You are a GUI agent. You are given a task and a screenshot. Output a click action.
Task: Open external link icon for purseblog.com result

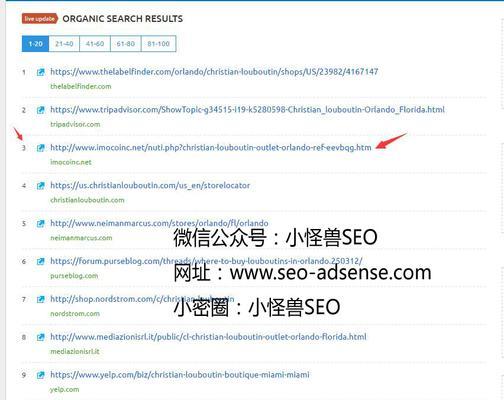[40, 261]
